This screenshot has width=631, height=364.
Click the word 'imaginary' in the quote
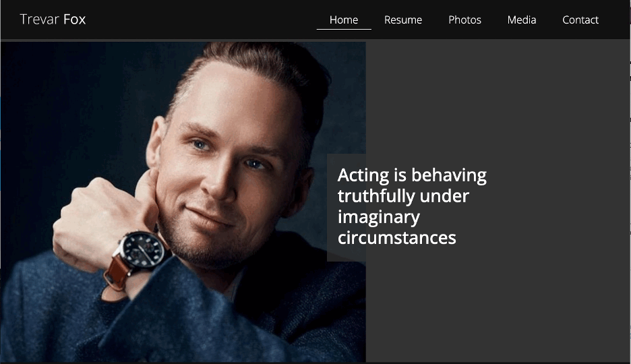[x=379, y=217]
